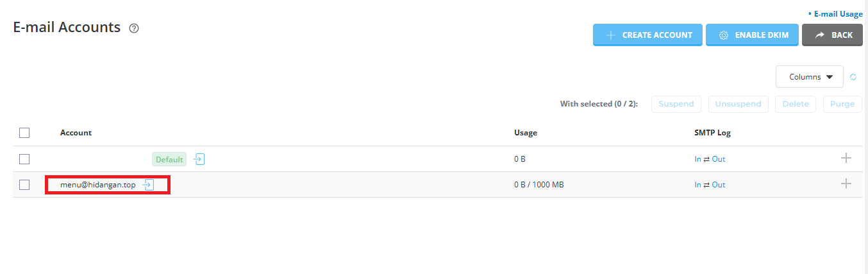Open the Columns dropdown
868x274 pixels.
(809, 77)
